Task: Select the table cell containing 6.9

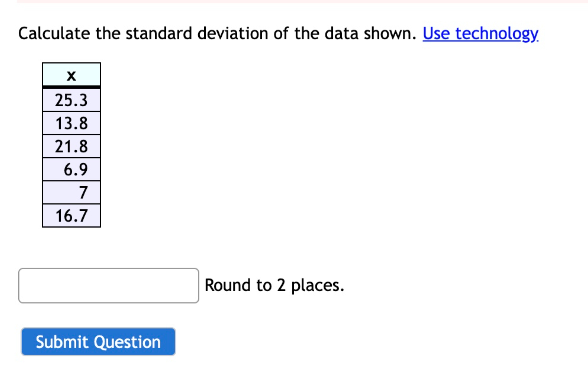Action: pyautogui.click(x=71, y=169)
